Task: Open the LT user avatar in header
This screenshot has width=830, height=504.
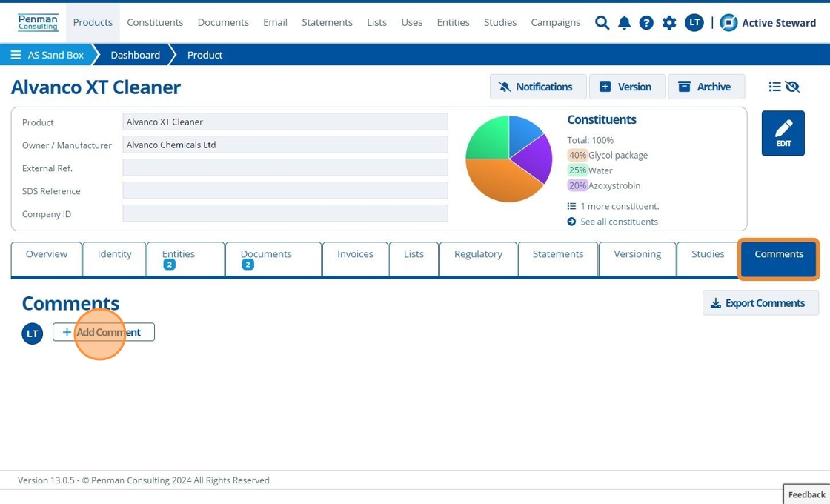Action: [x=694, y=23]
